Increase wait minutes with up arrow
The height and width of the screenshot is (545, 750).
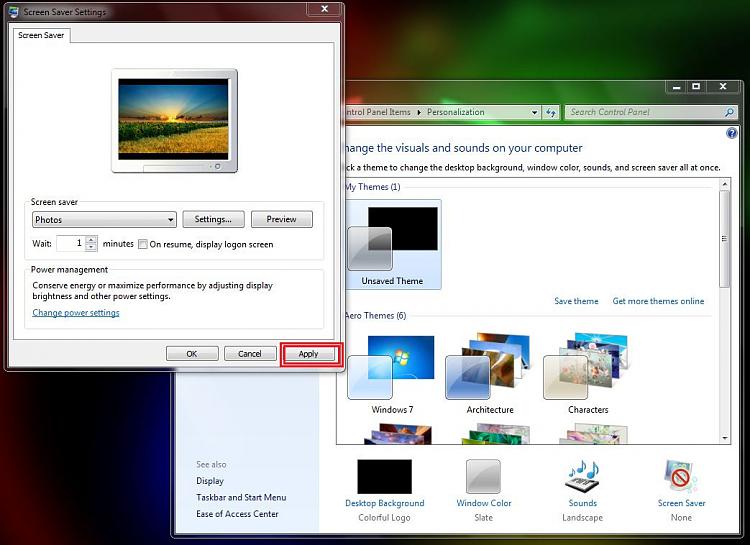pos(91,240)
